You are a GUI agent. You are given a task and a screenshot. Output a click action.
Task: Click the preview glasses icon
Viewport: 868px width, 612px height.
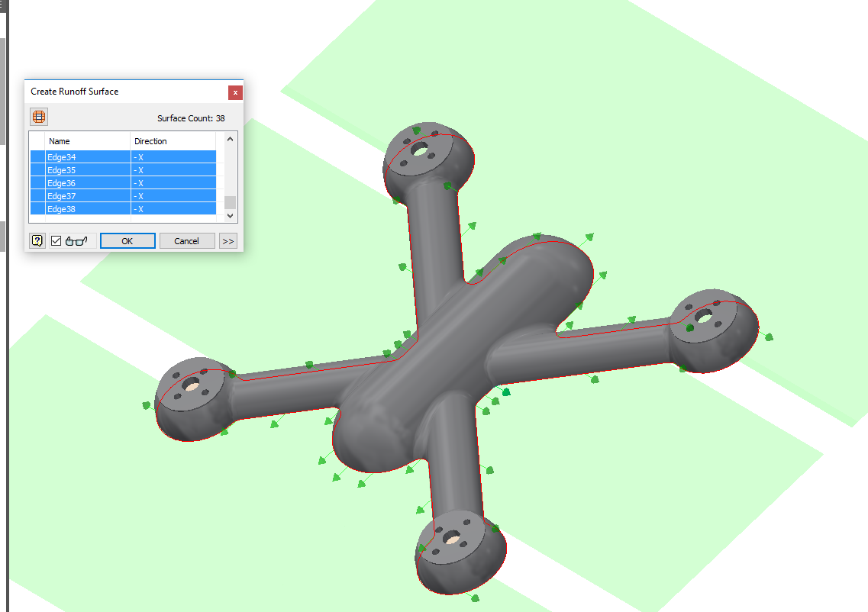(76, 240)
